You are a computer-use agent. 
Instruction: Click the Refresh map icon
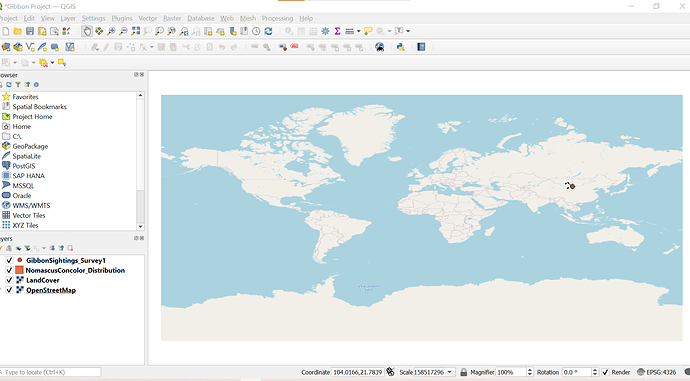click(268, 31)
